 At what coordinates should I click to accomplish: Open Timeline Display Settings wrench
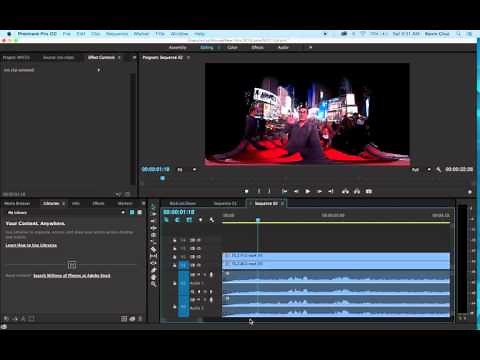pos(211,220)
